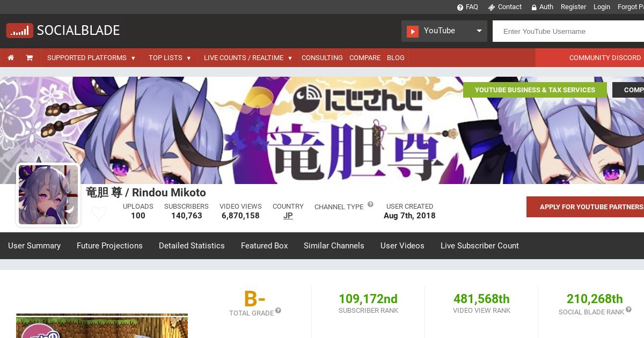
Task: Click the 109,172nd subscriber rank value
Action: [x=368, y=299]
